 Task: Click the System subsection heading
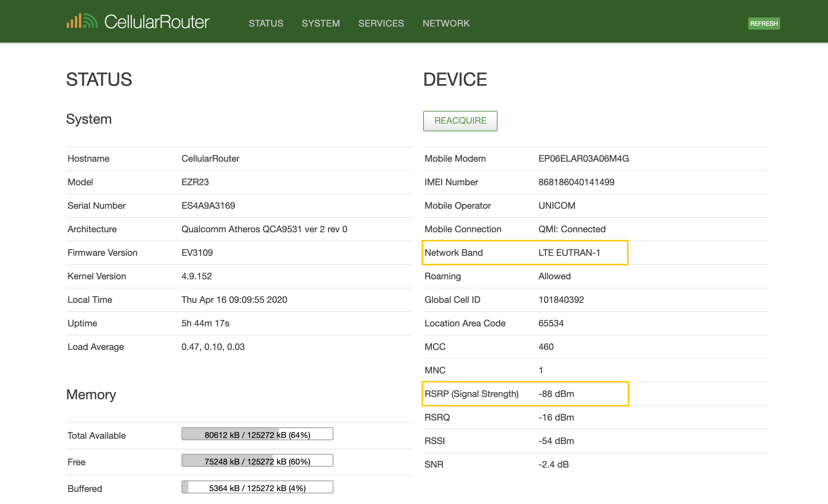click(89, 119)
